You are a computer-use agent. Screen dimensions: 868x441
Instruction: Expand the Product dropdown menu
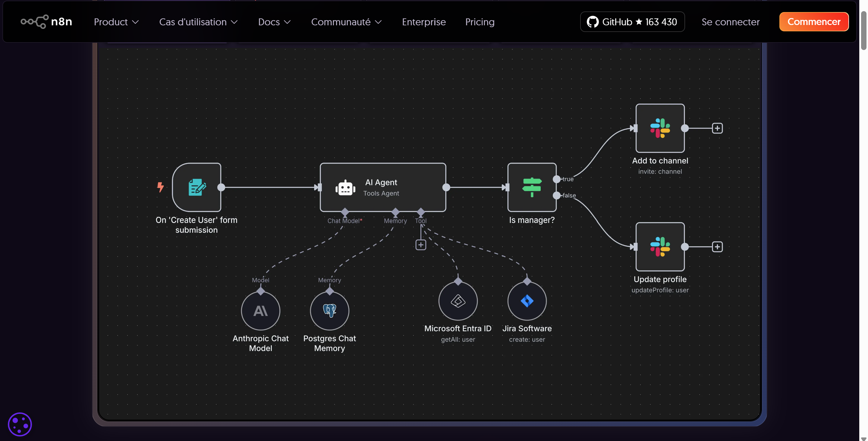coord(116,22)
